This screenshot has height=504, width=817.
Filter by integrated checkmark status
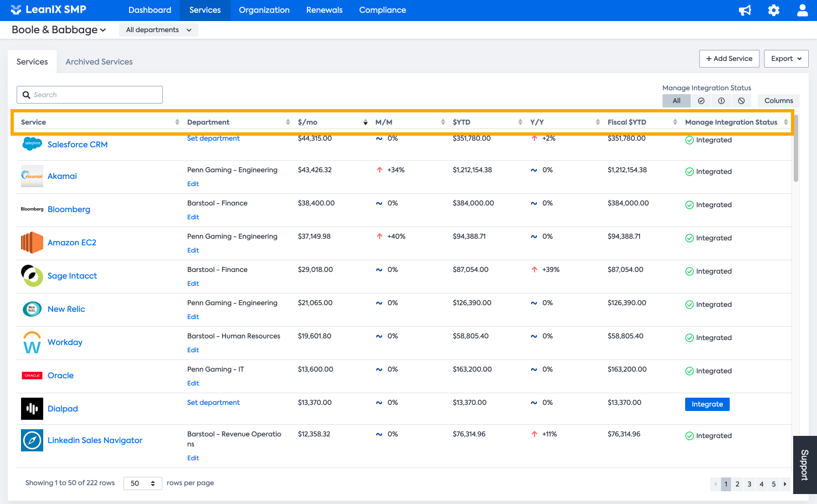click(x=701, y=101)
